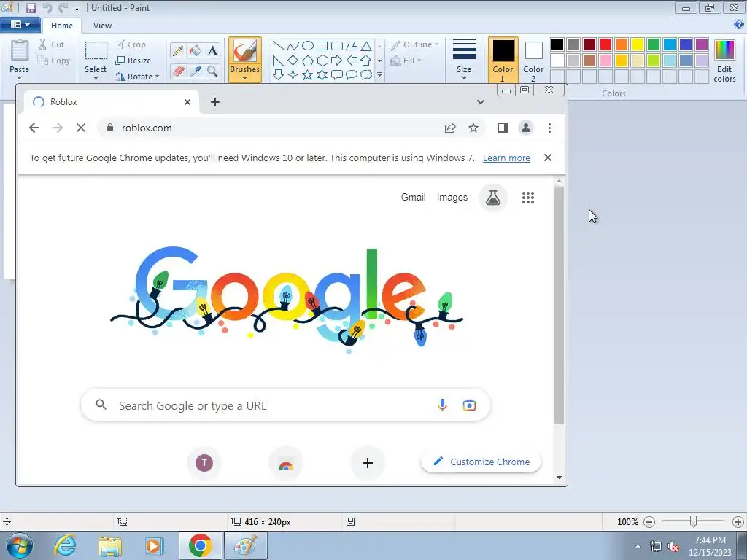Choose the Triangle shape in Shapes gallery
Screen dimensions: 747x560
coord(366,46)
